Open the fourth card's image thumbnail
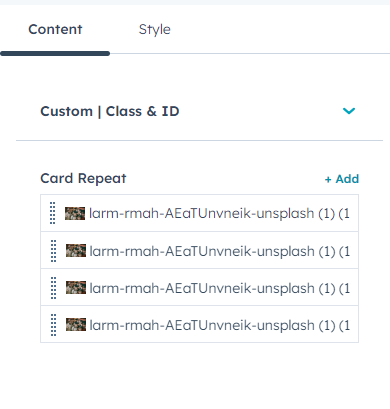Image resolution: width=390 pixels, height=409 pixels. (x=76, y=325)
